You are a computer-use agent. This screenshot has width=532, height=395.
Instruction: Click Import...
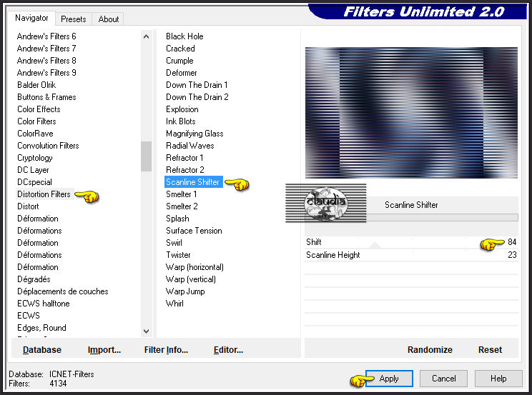(104, 349)
